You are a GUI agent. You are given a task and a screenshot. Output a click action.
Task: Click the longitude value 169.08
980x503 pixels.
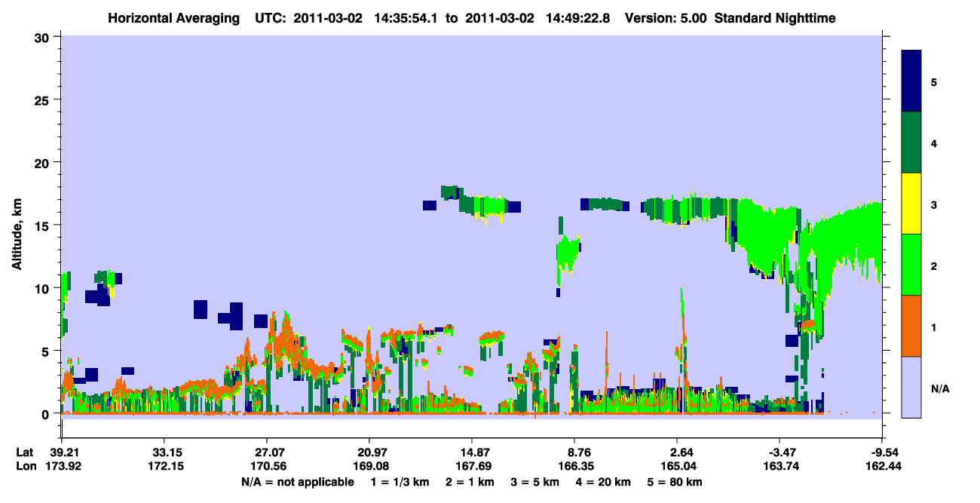[x=369, y=466]
